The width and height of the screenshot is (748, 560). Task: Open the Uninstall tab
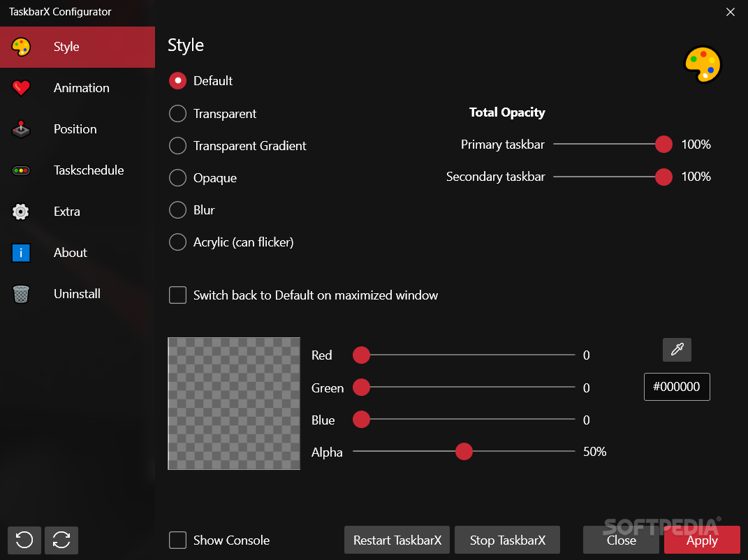coord(78,294)
